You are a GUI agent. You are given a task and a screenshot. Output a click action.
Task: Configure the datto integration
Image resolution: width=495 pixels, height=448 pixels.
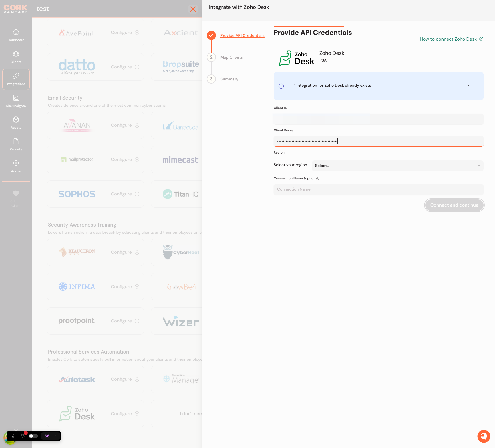125,67
